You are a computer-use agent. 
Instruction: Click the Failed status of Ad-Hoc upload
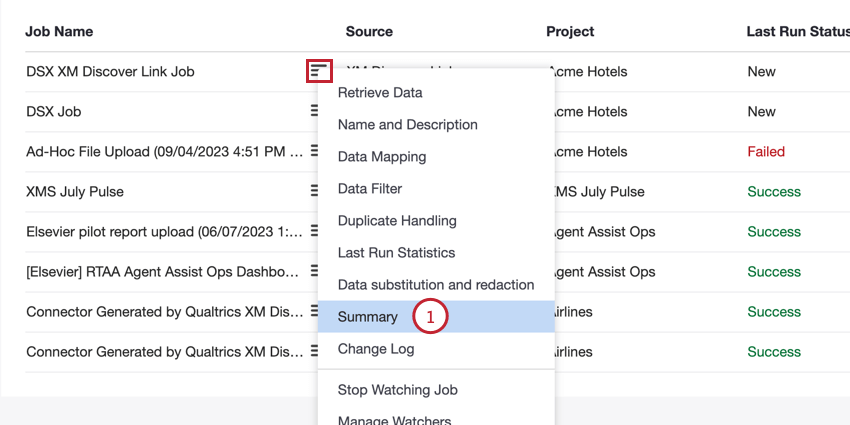pyautogui.click(x=766, y=151)
